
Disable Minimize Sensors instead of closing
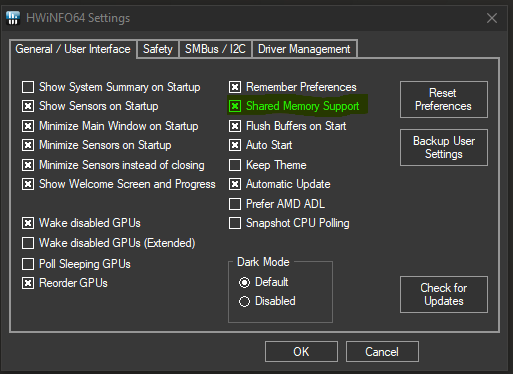(28, 165)
